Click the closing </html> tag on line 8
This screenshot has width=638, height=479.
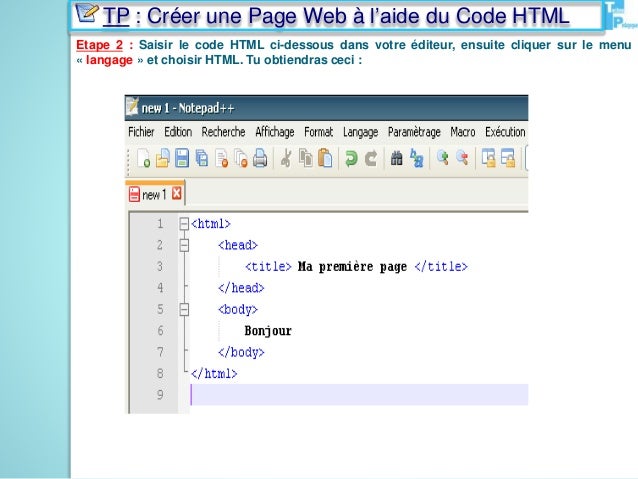pos(214,374)
